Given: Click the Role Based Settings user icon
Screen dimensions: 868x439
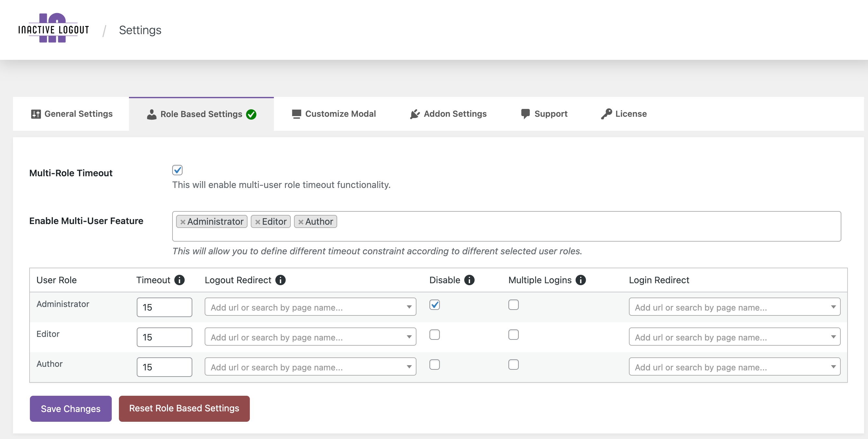Looking at the screenshot, I should click(x=152, y=114).
